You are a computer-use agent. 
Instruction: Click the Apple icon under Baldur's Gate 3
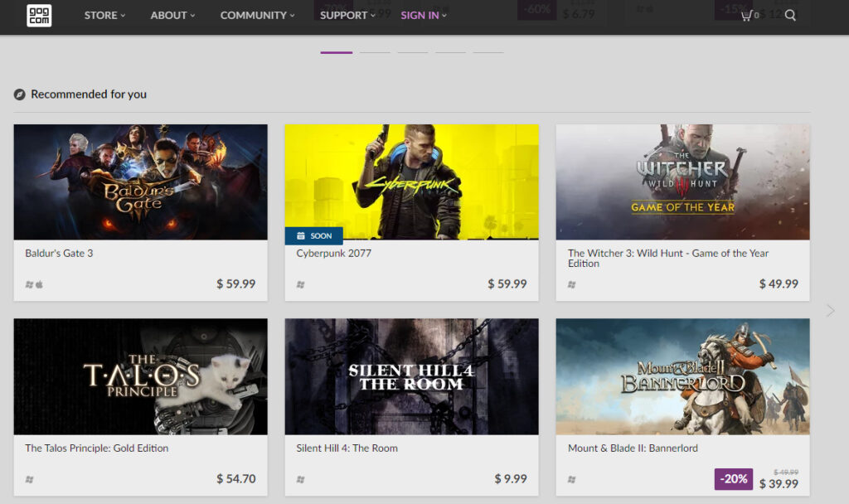(x=39, y=284)
